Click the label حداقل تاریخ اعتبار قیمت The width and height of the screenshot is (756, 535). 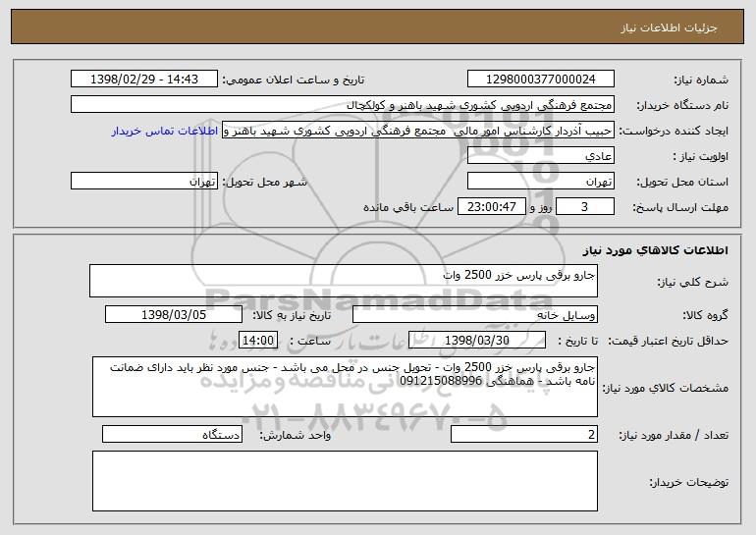668,342
